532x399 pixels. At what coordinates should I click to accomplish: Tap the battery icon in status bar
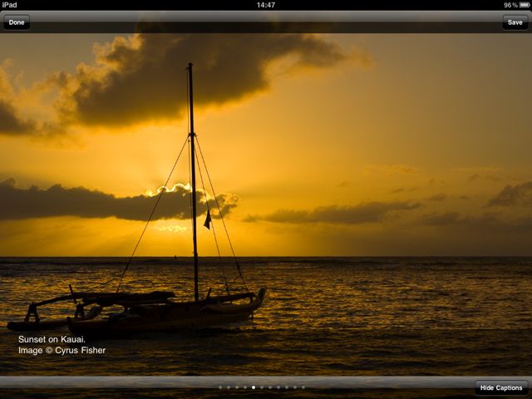click(525, 5)
